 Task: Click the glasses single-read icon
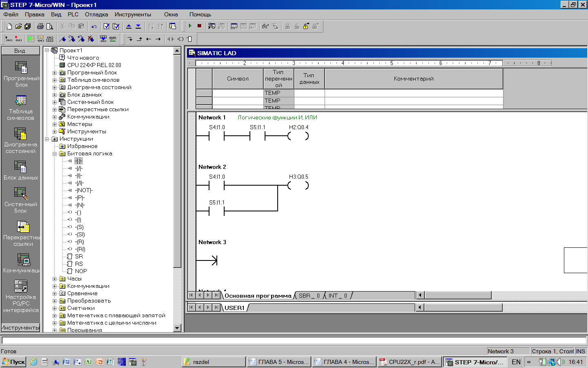pyautogui.click(x=265, y=26)
